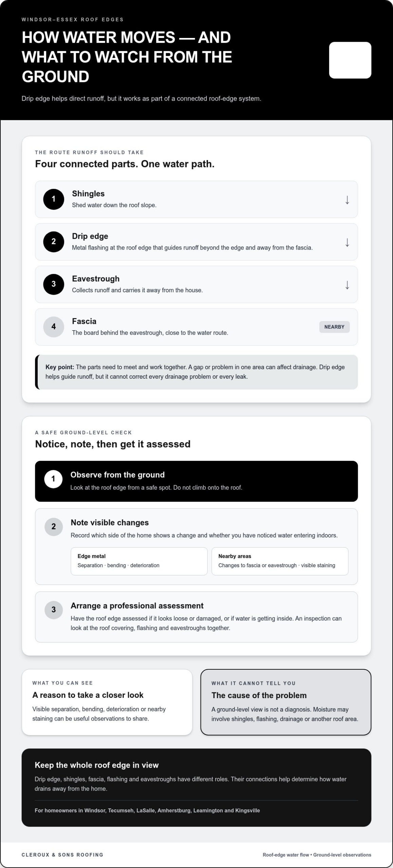
Task: Click the grey number 4 circle beside Fascia
Action: tap(54, 327)
